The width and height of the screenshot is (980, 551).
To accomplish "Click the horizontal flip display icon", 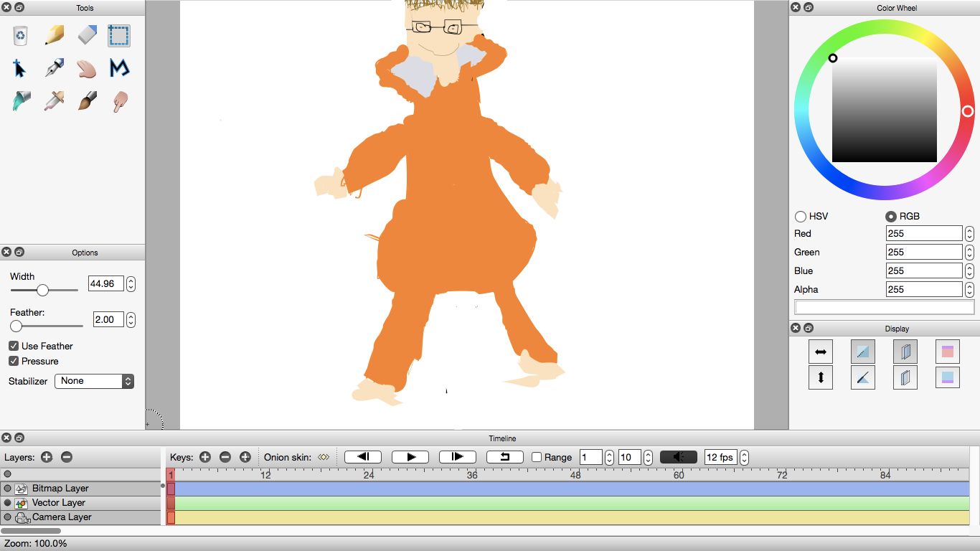I will click(x=821, y=352).
